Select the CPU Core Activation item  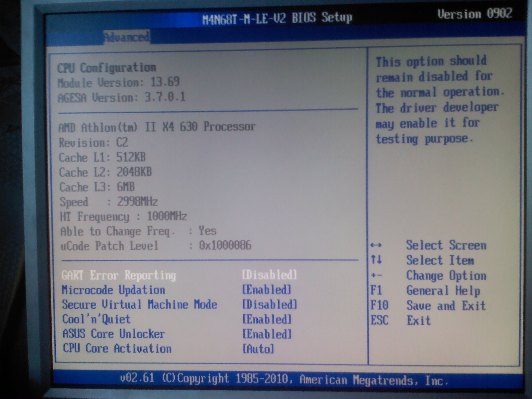click(117, 349)
